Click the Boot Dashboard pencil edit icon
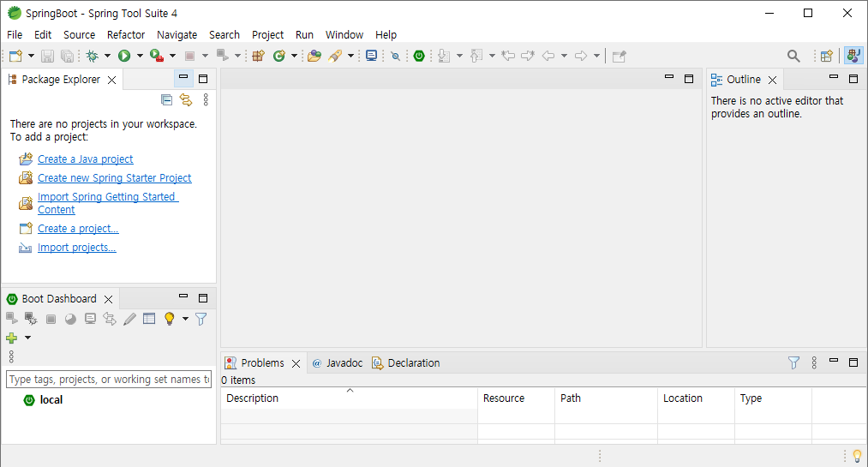The image size is (868, 467). point(129,319)
